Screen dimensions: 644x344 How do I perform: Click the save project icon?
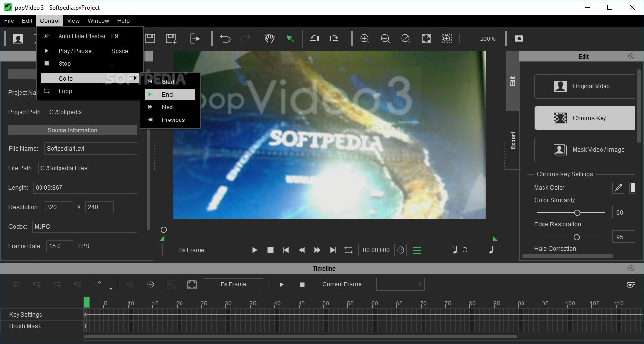point(150,39)
